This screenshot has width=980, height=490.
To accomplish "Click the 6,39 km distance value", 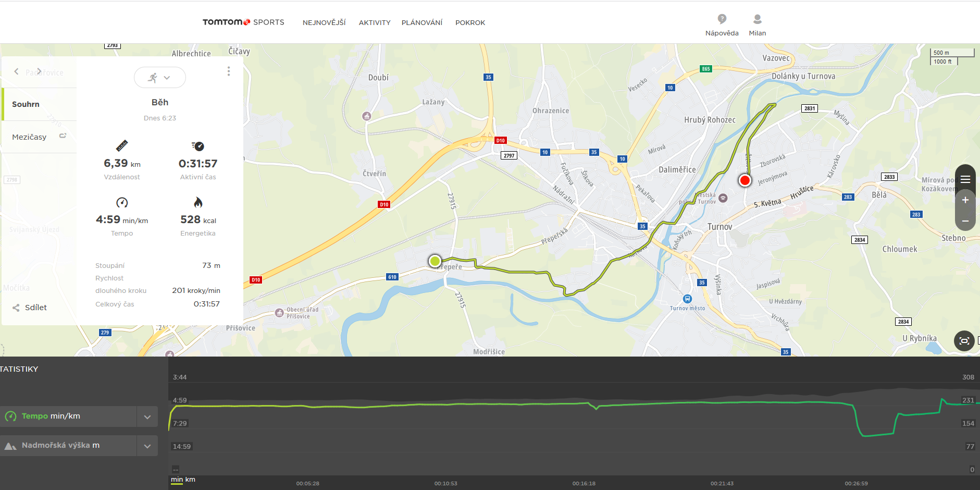I will (x=122, y=164).
